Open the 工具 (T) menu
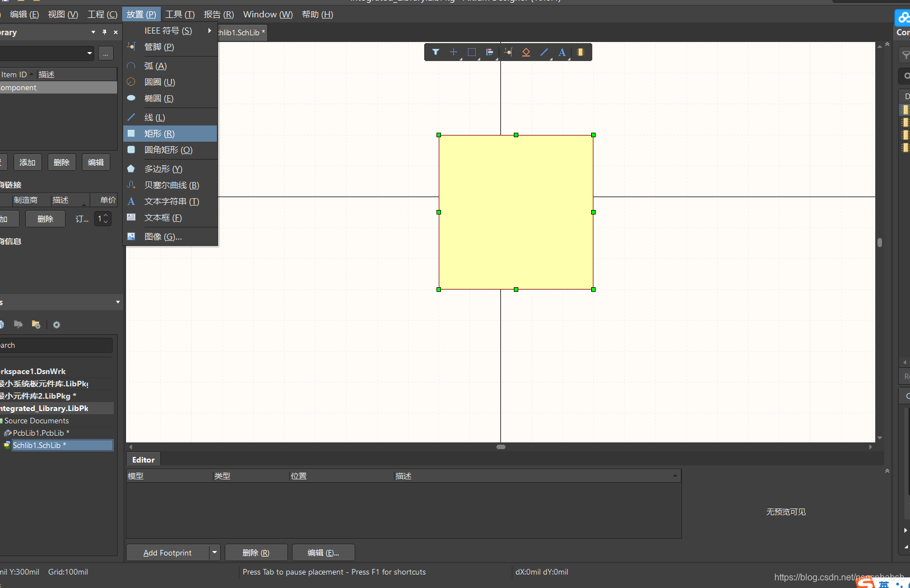Viewport: 910px width, 588px height. [180, 14]
